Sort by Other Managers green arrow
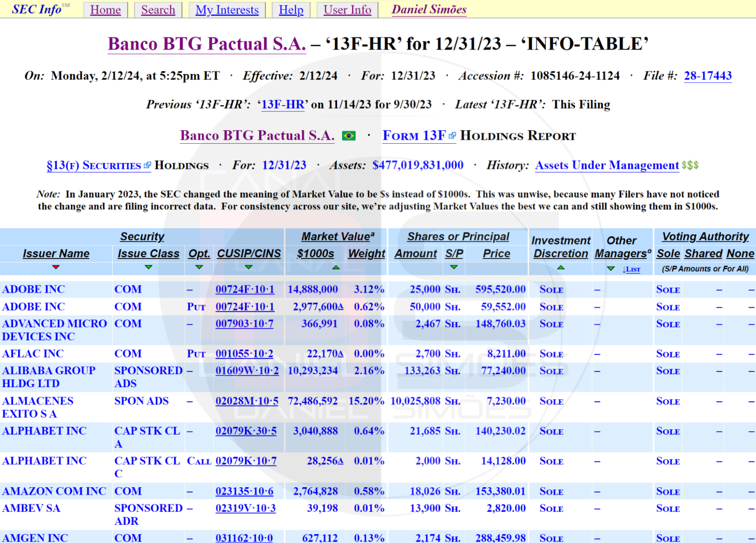This screenshot has height=543, width=756. tap(611, 269)
